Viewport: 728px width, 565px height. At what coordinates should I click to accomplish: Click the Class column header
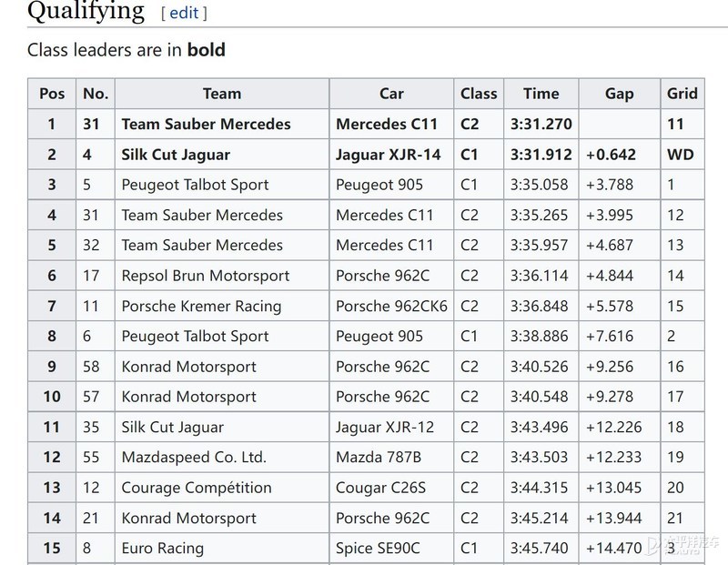coord(479,93)
